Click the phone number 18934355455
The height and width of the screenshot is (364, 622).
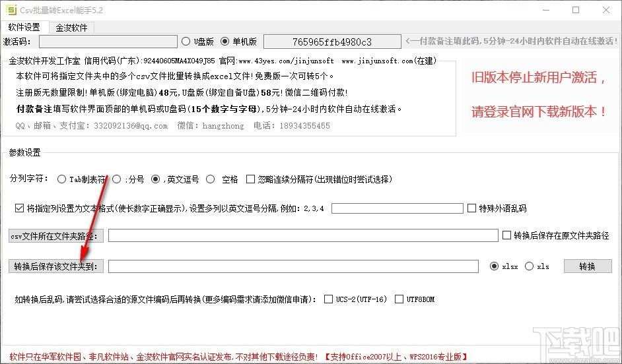pyautogui.click(x=304, y=126)
